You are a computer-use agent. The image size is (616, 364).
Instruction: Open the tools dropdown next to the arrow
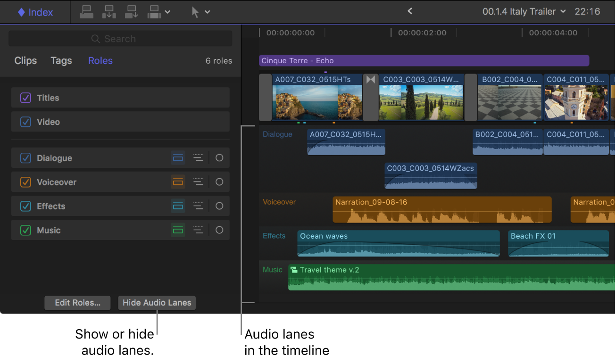(x=208, y=11)
